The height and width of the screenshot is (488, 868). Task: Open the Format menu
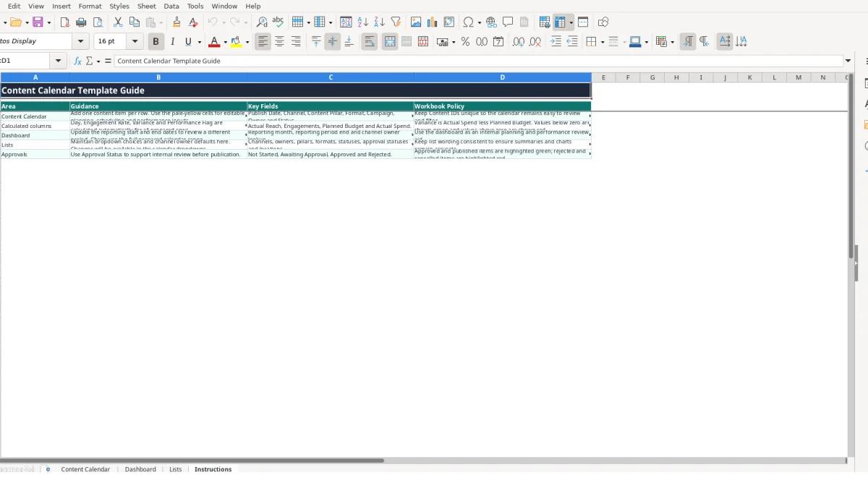click(x=90, y=6)
